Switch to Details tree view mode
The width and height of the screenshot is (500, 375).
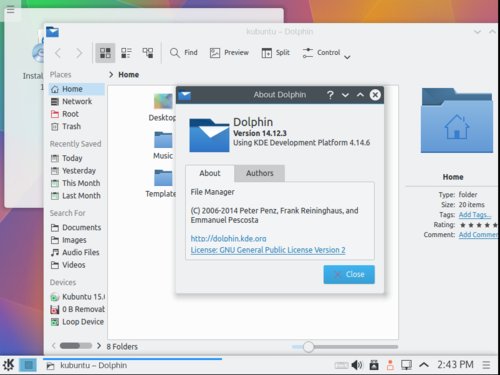(x=148, y=53)
